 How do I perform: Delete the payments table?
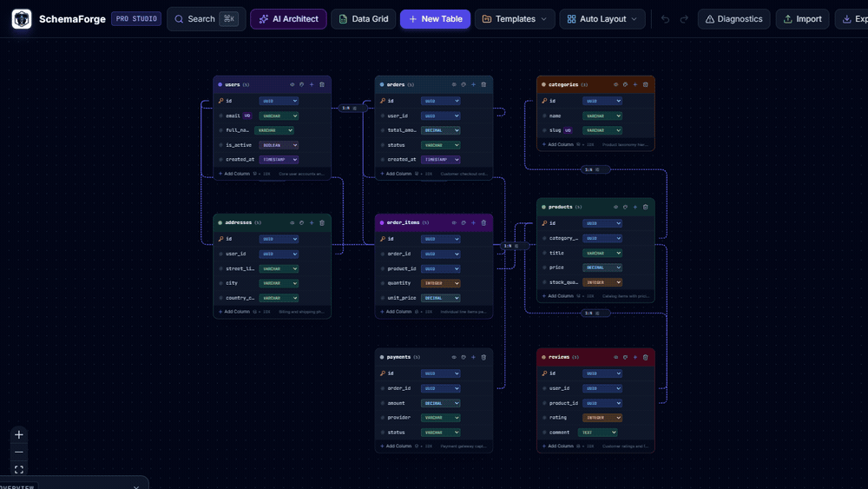click(483, 357)
